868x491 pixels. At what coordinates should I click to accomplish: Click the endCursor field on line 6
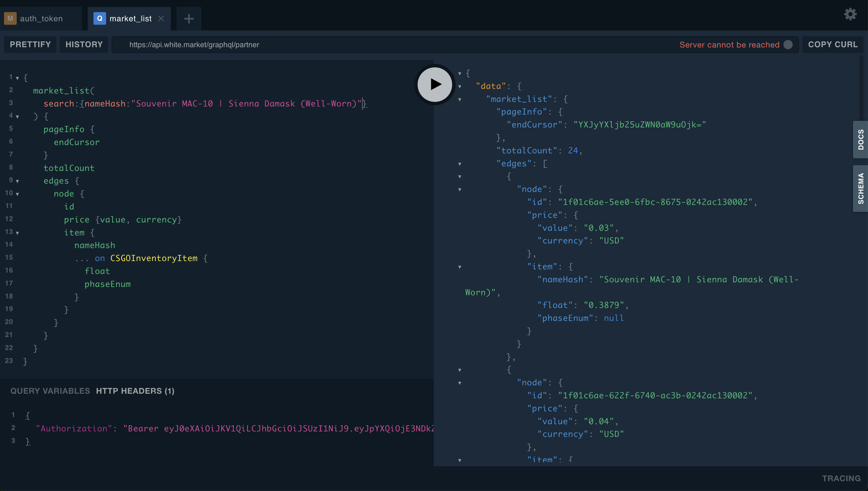coord(77,142)
